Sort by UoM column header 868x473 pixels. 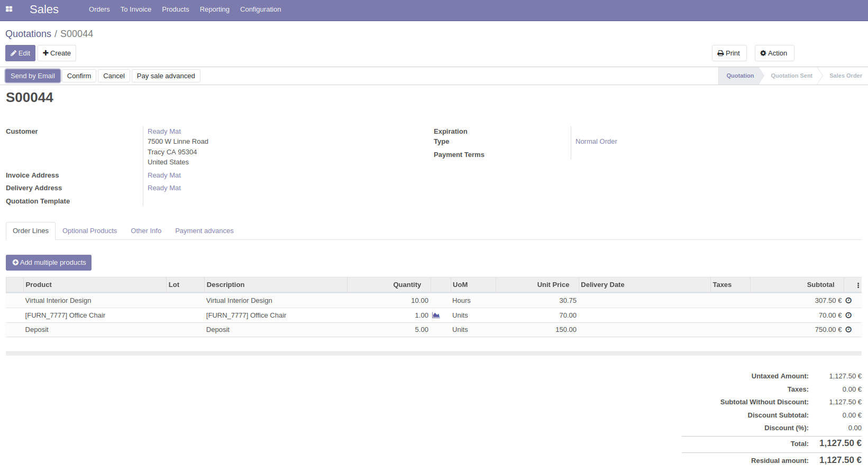pyautogui.click(x=473, y=285)
